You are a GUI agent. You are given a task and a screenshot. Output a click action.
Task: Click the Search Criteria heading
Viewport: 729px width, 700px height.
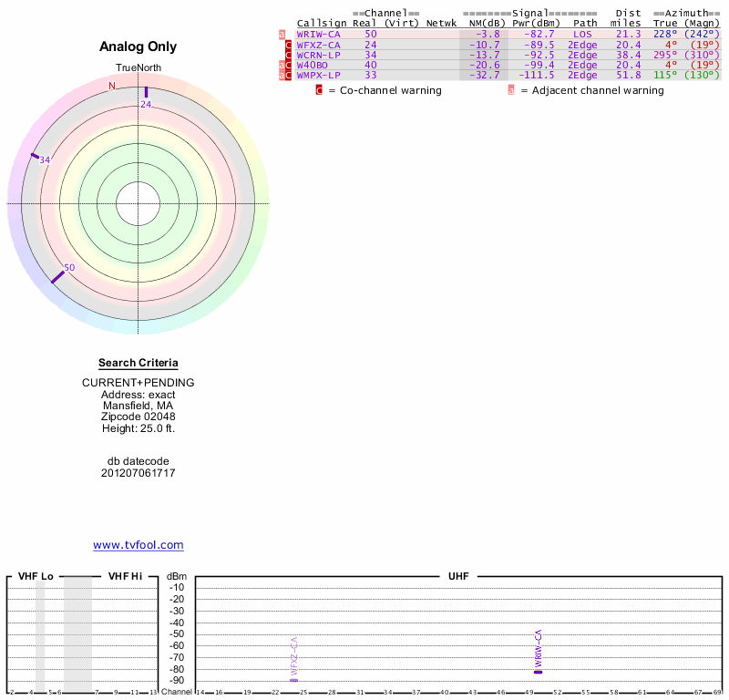coord(139,363)
